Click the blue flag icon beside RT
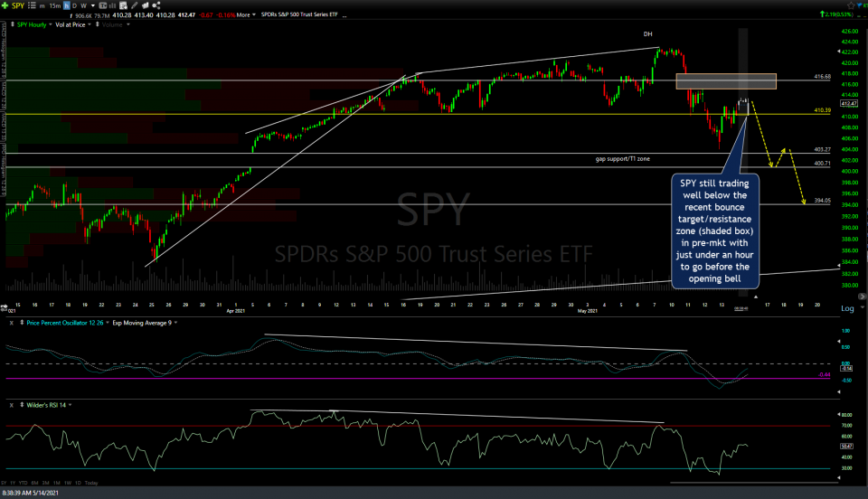Screen dimensions: 868x499 tap(857, 5)
